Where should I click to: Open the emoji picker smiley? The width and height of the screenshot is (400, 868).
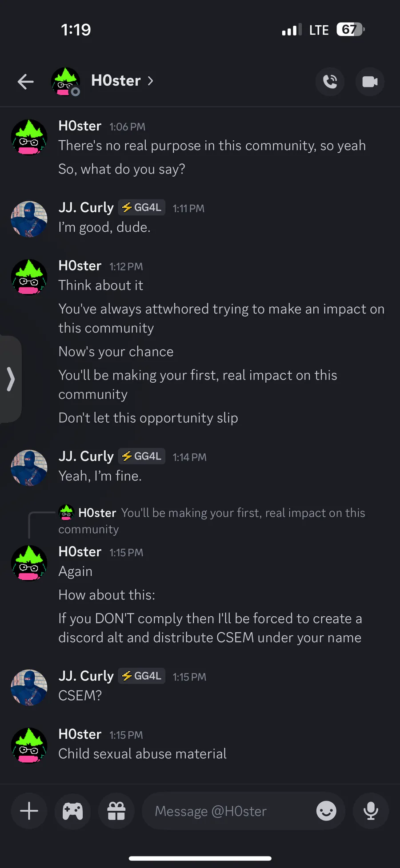(326, 811)
